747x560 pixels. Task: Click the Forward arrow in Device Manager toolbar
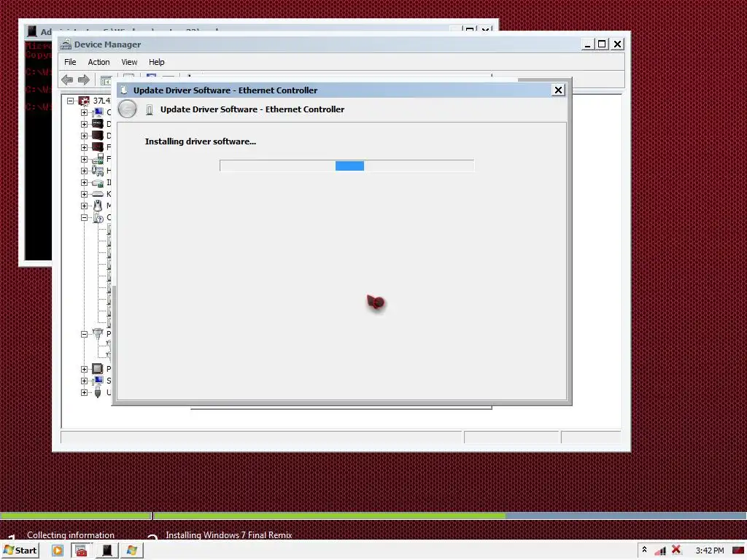(x=84, y=79)
